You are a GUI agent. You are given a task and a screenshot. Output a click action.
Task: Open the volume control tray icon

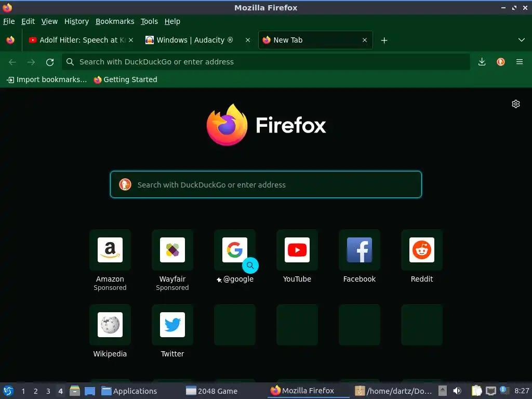click(x=457, y=391)
